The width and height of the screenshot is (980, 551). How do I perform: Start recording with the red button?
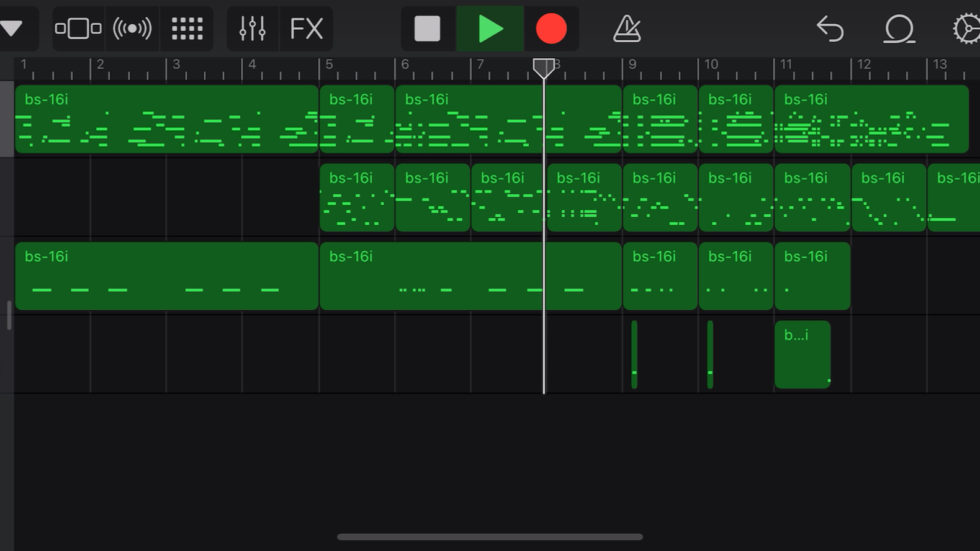(551, 29)
